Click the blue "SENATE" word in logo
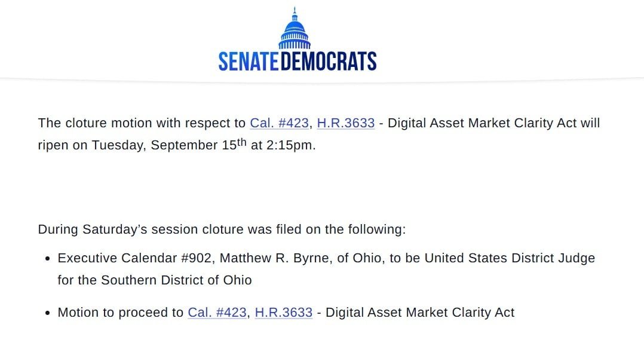The height and width of the screenshot is (346, 644). pos(249,61)
